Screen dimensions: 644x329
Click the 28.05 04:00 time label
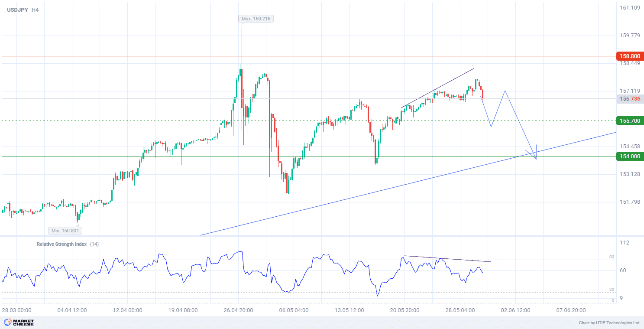[x=460, y=310]
